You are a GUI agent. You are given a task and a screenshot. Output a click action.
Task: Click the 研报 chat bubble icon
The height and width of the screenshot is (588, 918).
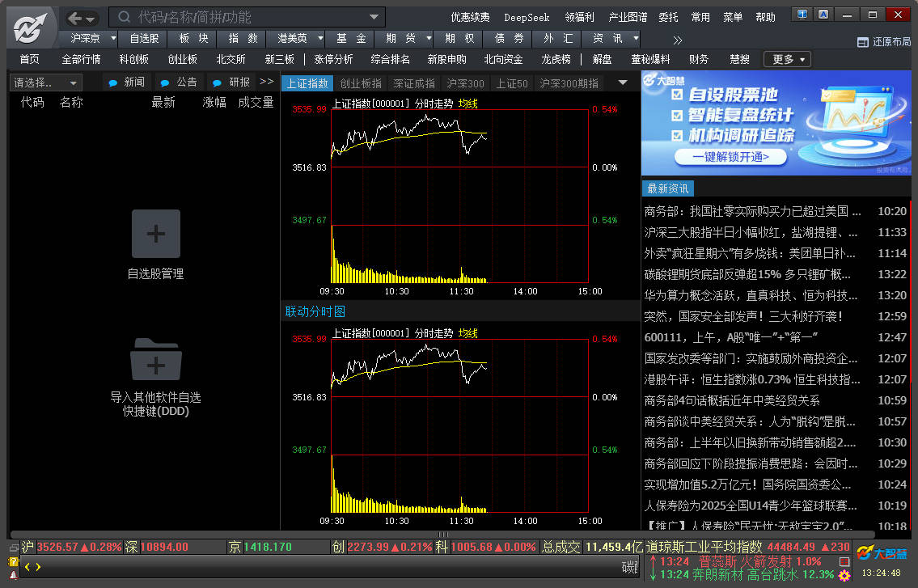click(217, 83)
